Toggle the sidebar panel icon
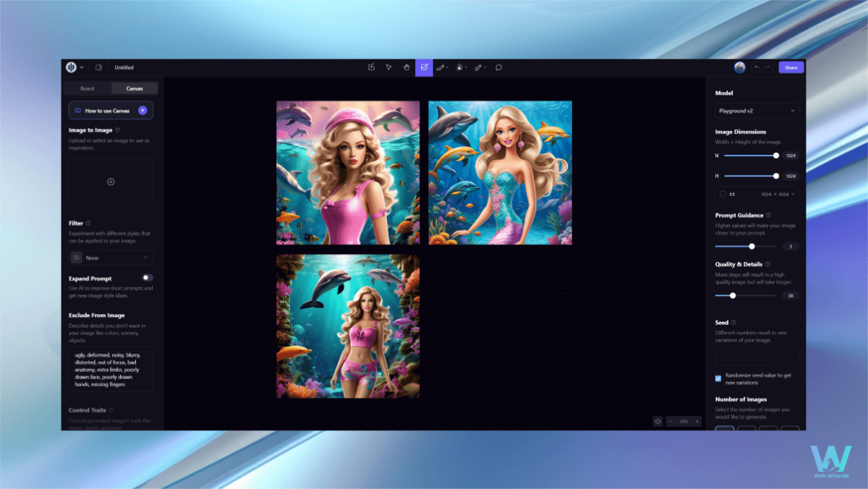 pyautogui.click(x=98, y=67)
